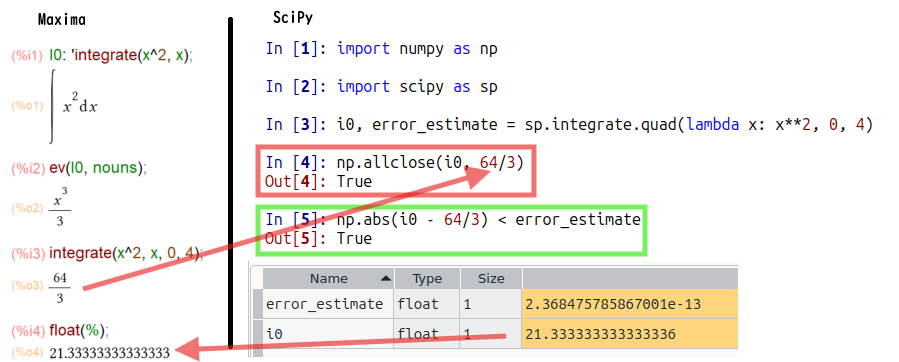Select Maxima input ev(I0, nouns);
The height and width of the screenshot is (362, 899).
(x=98, y=168)
